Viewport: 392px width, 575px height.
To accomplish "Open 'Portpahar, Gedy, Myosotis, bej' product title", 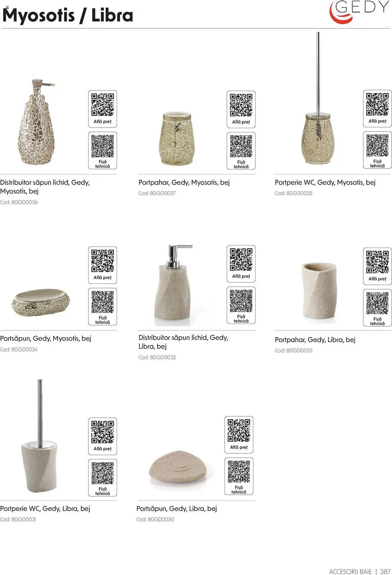I will click(184, 182).
